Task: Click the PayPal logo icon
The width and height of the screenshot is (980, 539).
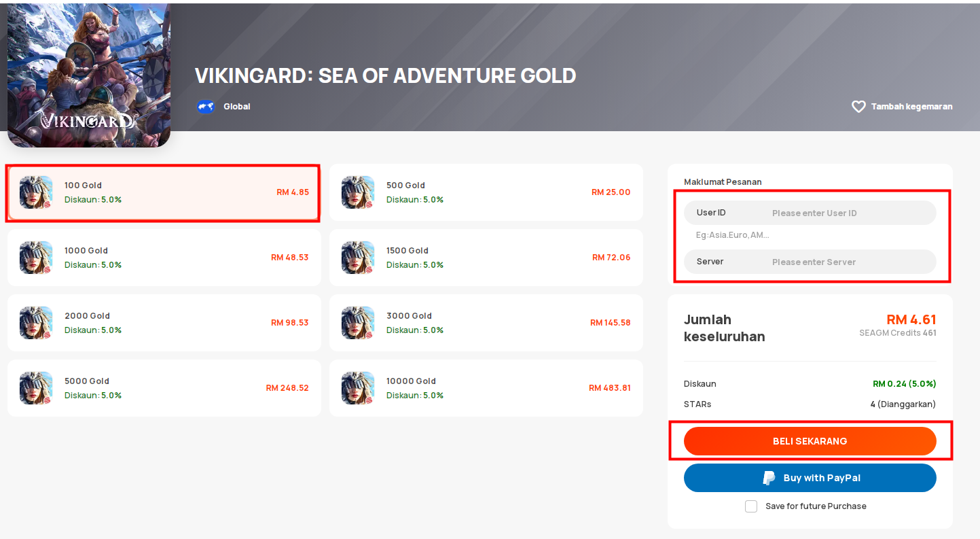Action: 769,478
